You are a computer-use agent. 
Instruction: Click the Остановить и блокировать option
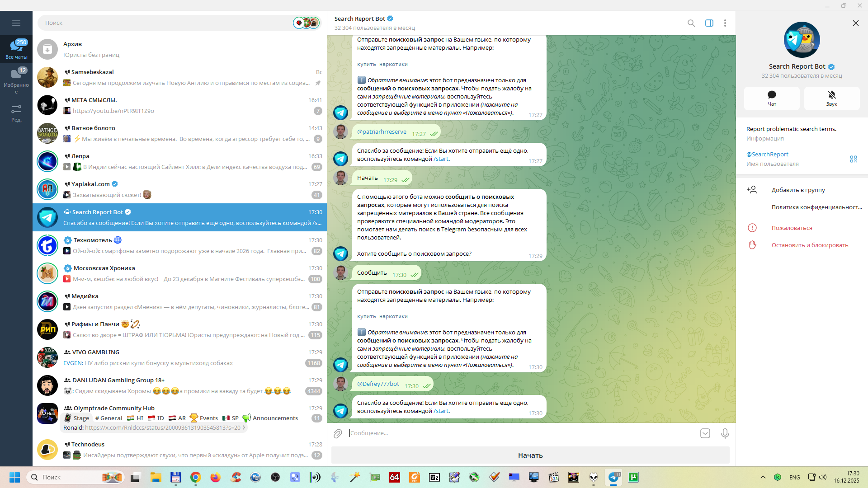tap(809, 245)
